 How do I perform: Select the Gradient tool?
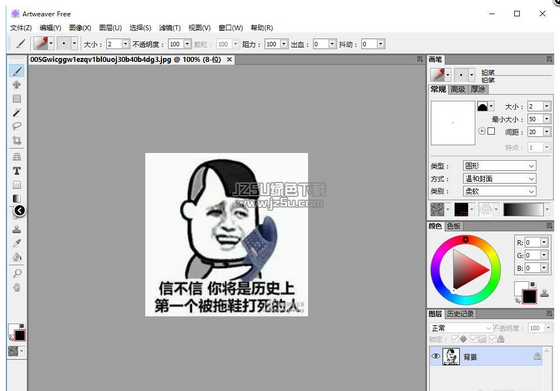pyautogui.click(x=17, y=198)
